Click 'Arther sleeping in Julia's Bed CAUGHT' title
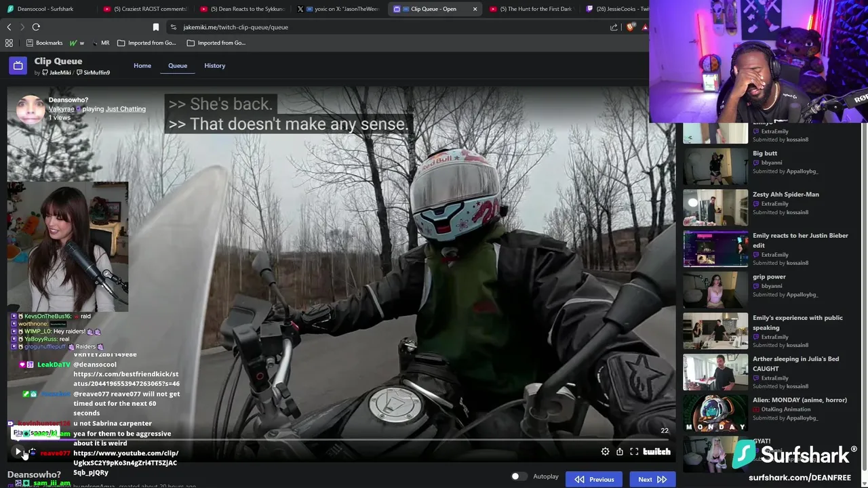The image size is (868, 488). point(795,363)
